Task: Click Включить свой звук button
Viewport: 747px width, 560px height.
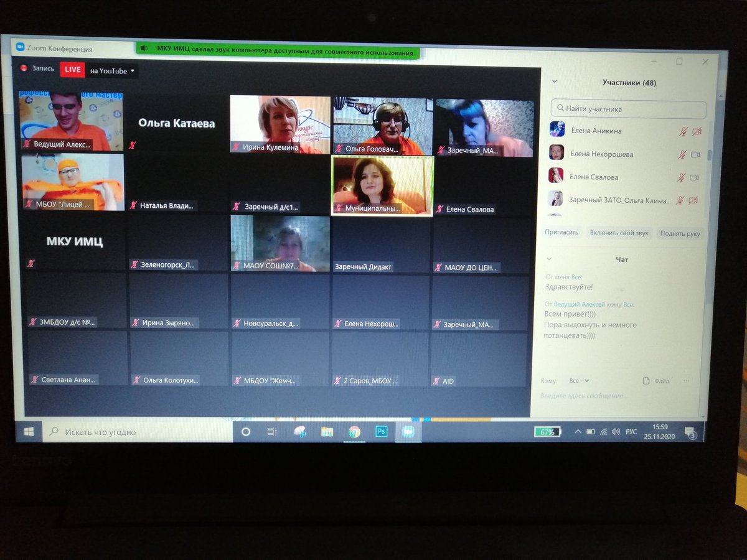Action: tap(619, 233)
